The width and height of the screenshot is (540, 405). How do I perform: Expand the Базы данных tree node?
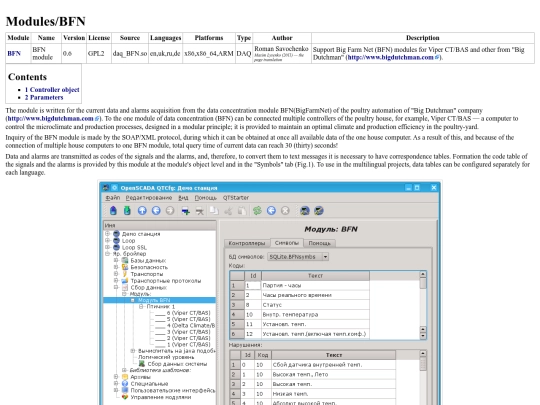(x=116, y=260)
